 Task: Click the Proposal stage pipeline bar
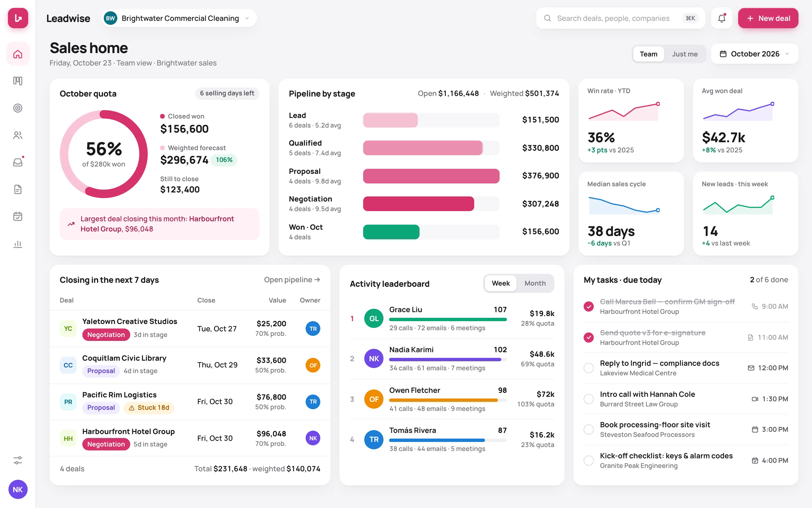(431, 176)
